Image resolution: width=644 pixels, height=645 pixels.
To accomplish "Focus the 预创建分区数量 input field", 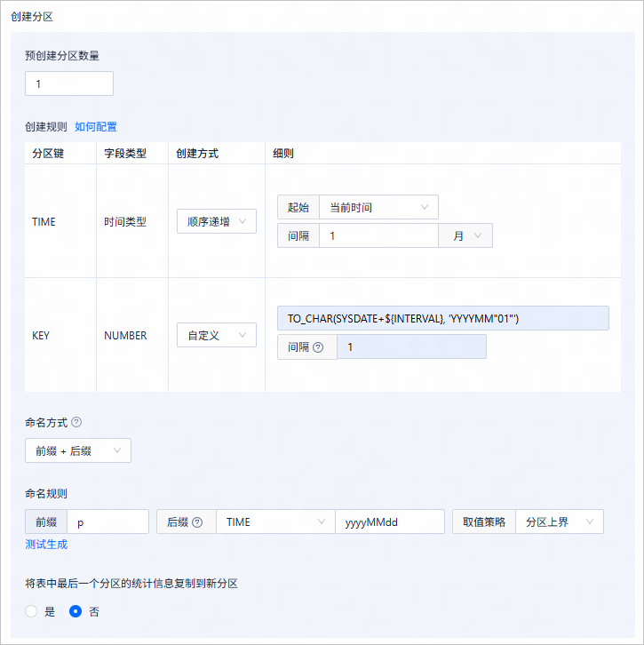I will click(x=69, y=84).
